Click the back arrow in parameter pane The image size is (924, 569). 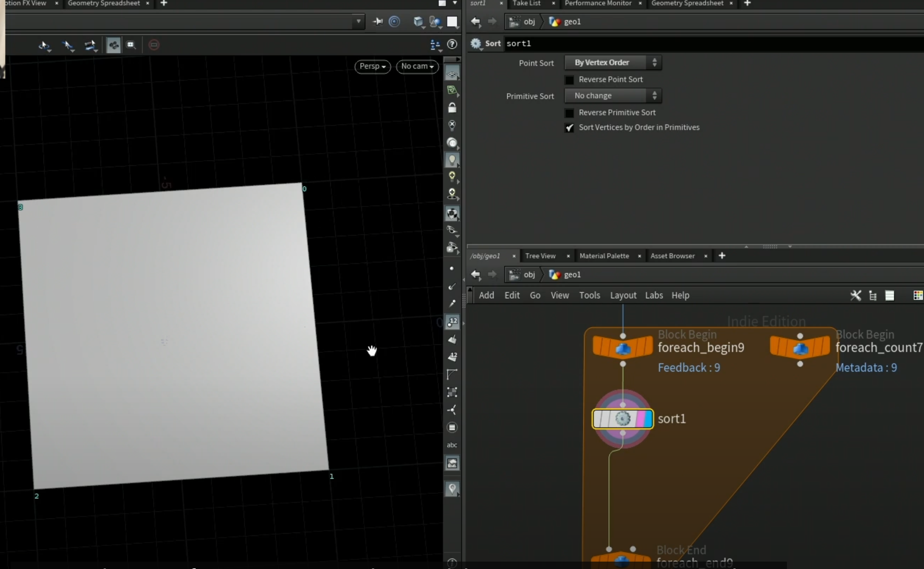(x=476, y=22)
